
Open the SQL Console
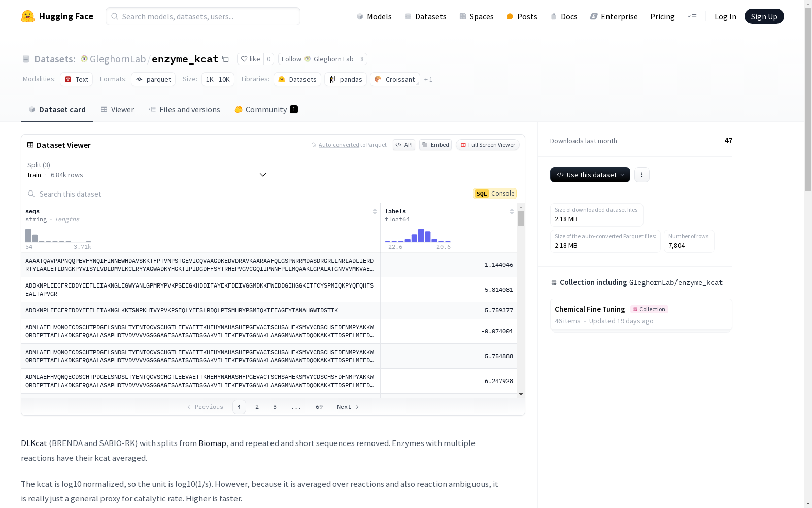(x=495, y=194)
